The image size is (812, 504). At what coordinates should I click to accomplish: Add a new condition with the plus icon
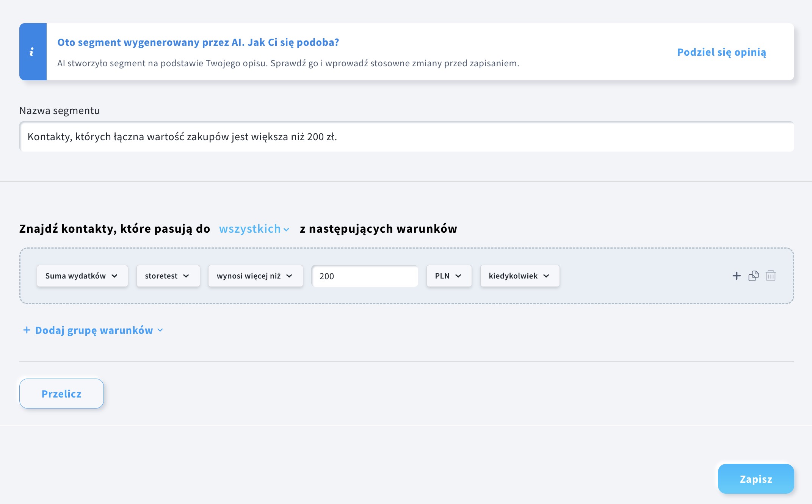736,276
